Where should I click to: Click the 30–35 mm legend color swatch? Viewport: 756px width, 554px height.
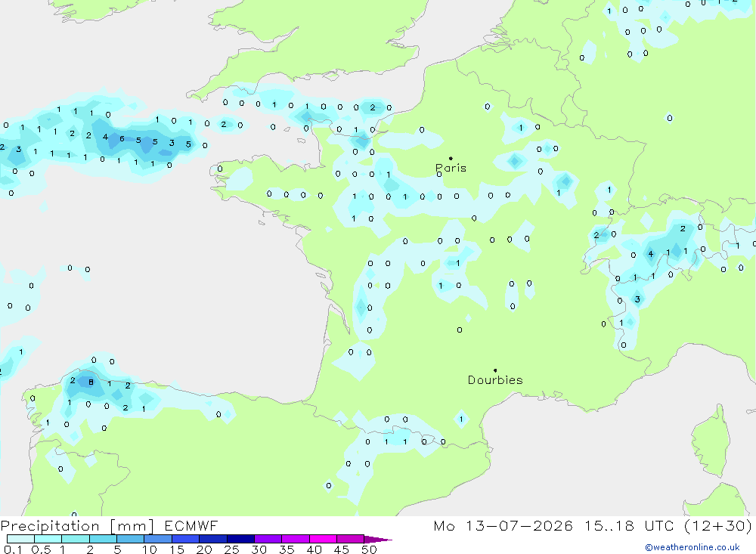[x=268, y=539]
